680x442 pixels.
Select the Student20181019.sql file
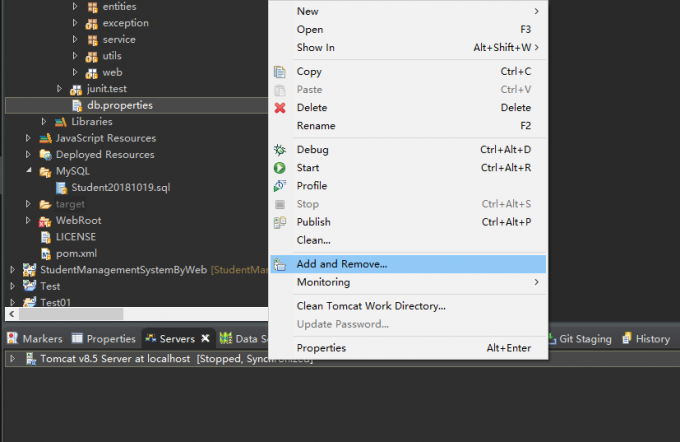tap(113, 187)
